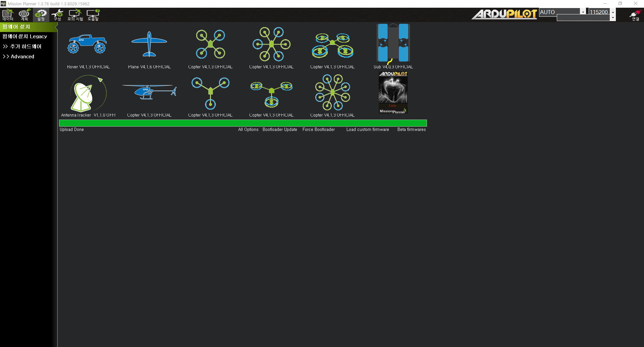The height and width of the screenshot is (347, 644).
Task: Open the 데이터 flight data screen
Action: (x=8, y=15)
